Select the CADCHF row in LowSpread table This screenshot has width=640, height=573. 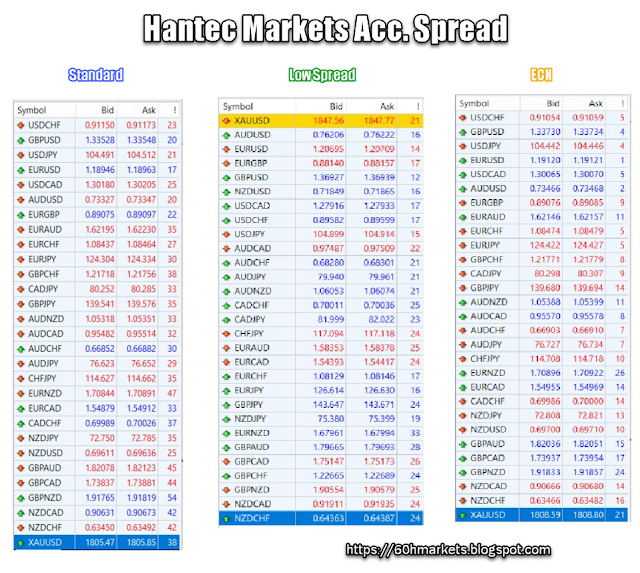(321, 305)
